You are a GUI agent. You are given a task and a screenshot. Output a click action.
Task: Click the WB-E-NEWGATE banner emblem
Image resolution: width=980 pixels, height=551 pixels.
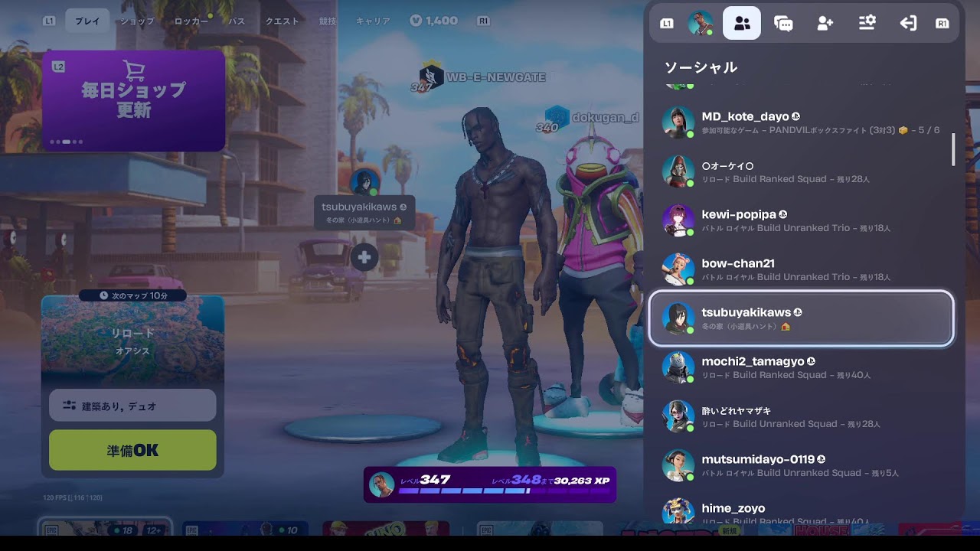tap(431, 77)
